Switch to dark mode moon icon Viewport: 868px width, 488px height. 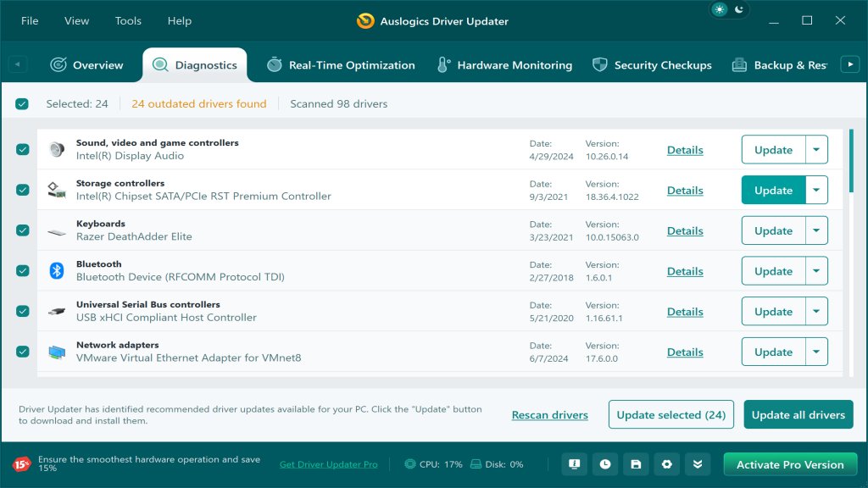click(x=740, y=9)
